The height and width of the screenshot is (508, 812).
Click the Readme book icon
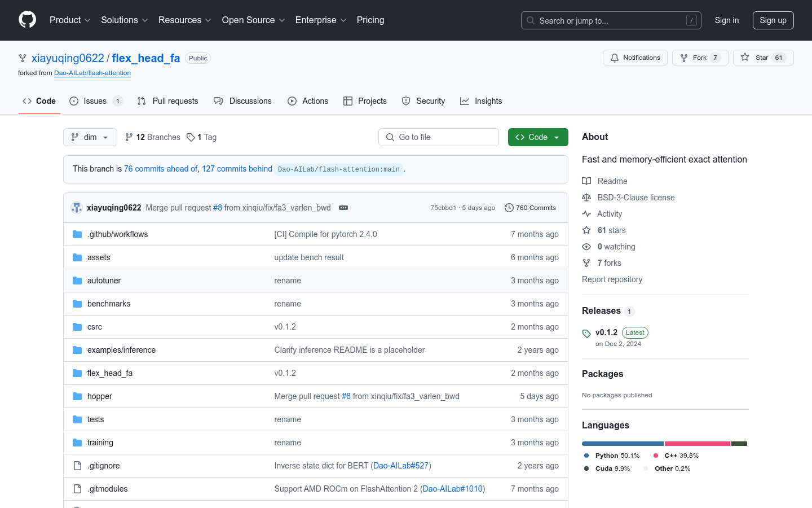pyautogui.click(x=586, y=181)
